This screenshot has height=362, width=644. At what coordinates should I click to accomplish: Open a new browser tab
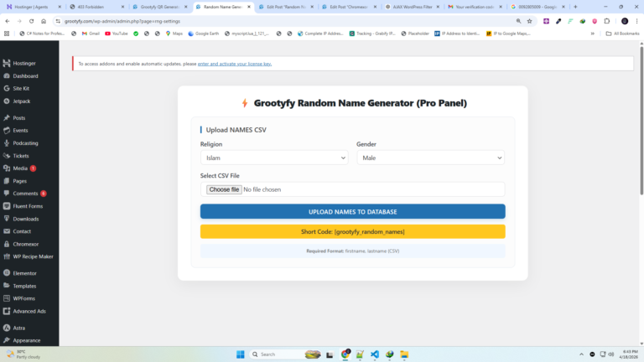coord(575,7)
